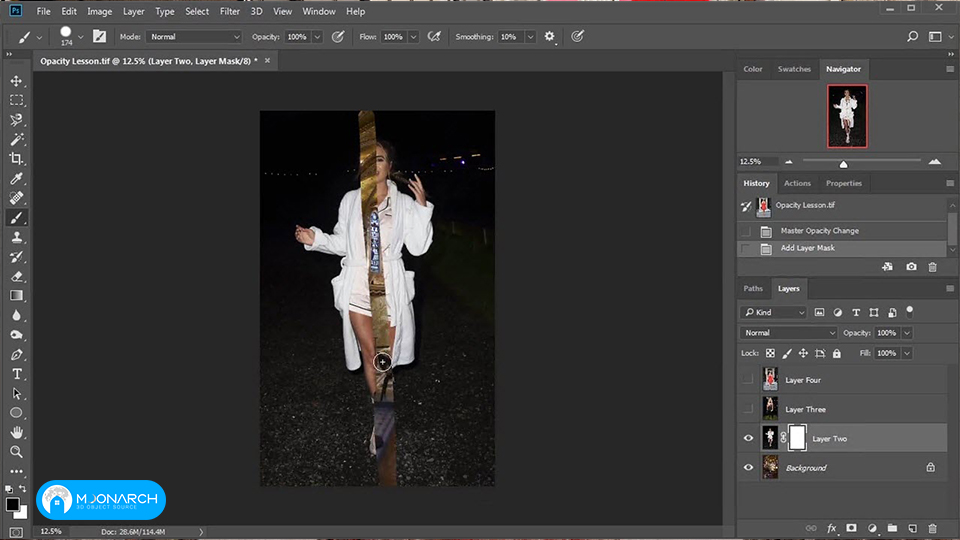Hide the Background layer eye
The width and height of the screenshot is (960, 540).
748,468
